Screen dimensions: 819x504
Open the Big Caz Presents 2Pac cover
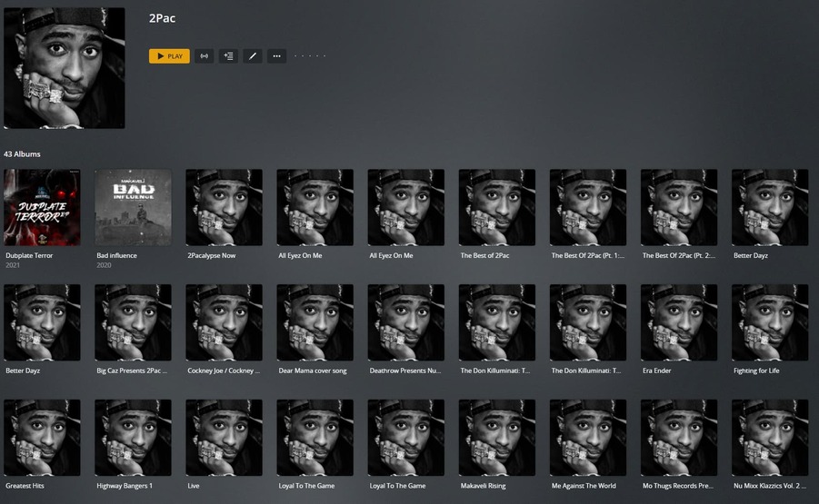(133, 322)
